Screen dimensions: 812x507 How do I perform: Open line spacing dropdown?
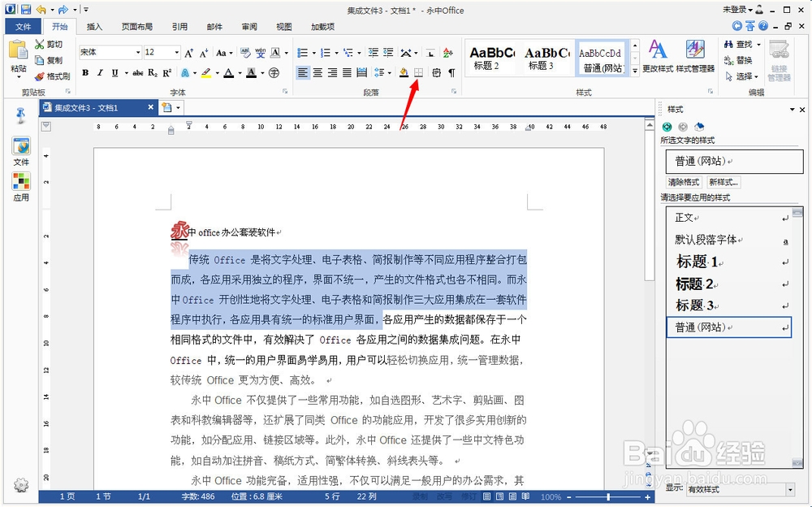[390, 72]
